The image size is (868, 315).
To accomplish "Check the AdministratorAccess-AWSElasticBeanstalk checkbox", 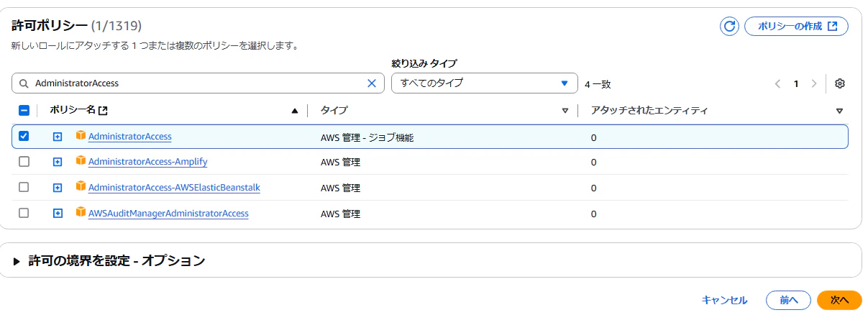I will pos(24,187).
